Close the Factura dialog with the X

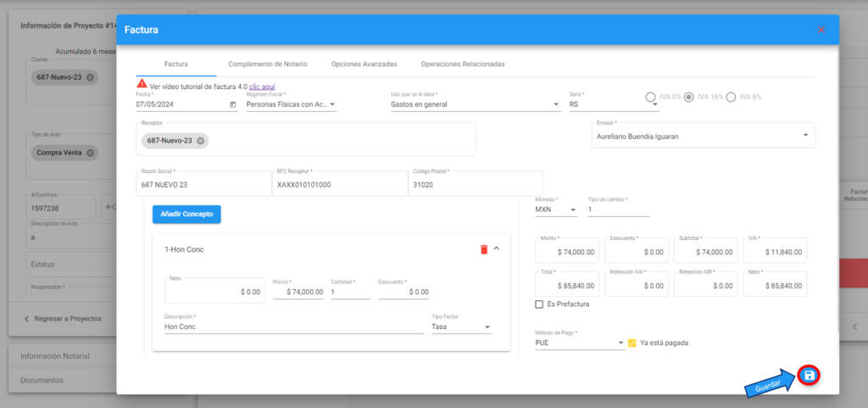pos(821,30)
